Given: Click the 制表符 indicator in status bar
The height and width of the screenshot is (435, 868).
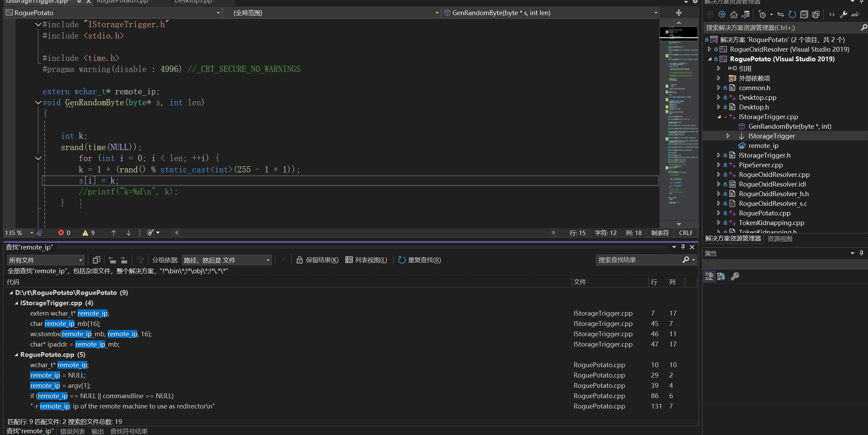Looking at the screenshot, I should (x=660, y=233).
